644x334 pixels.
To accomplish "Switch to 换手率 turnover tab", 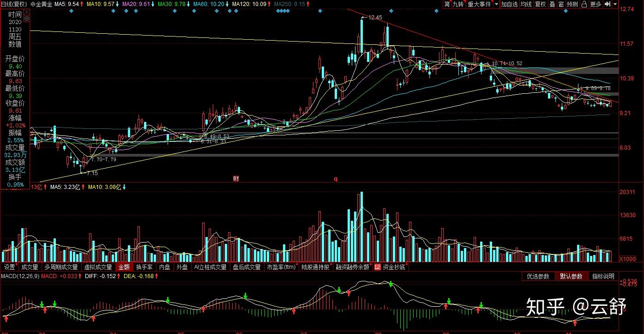I will pos(144,267).
